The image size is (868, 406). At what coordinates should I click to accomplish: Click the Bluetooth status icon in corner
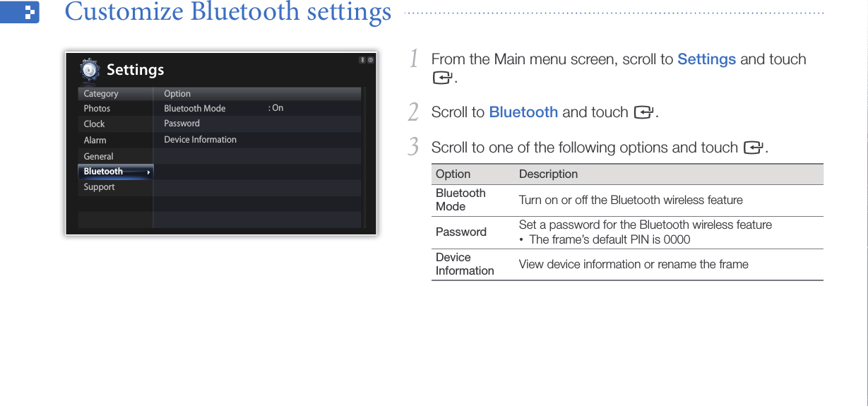point(363,60)
